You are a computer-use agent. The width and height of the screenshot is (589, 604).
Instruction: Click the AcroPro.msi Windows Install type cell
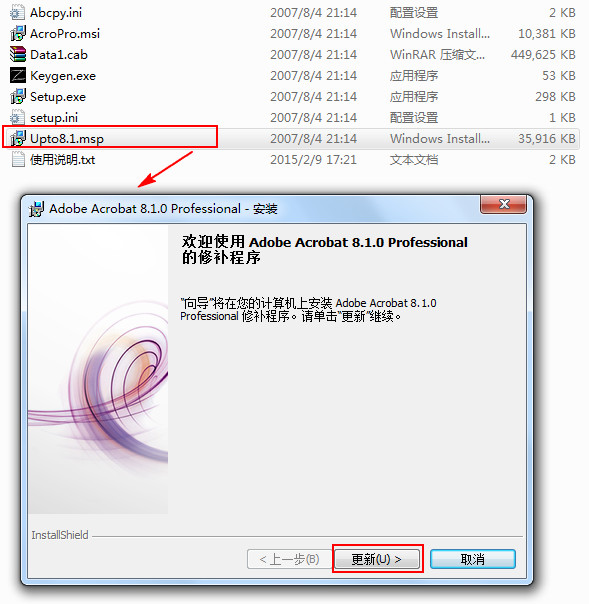[440, 34]
